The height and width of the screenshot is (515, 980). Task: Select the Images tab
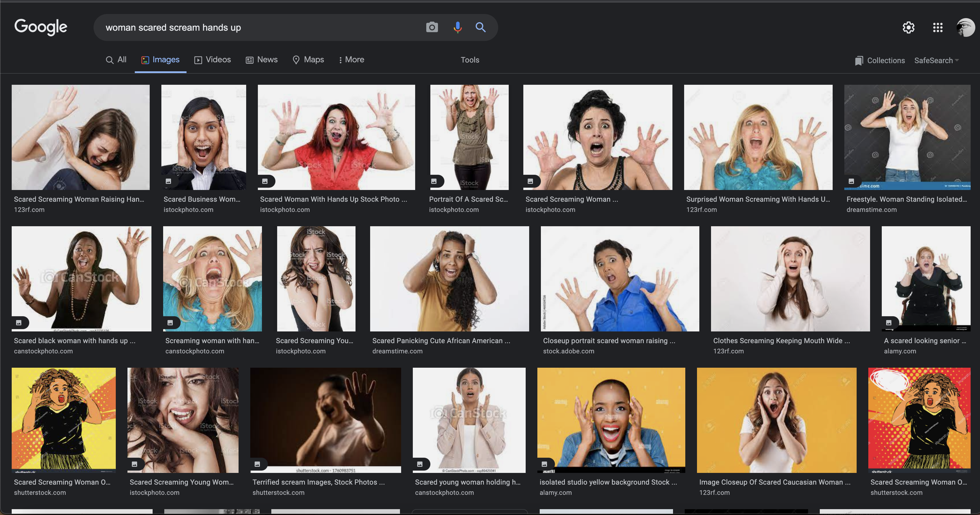pyautogui.click(x=160, y=60)
